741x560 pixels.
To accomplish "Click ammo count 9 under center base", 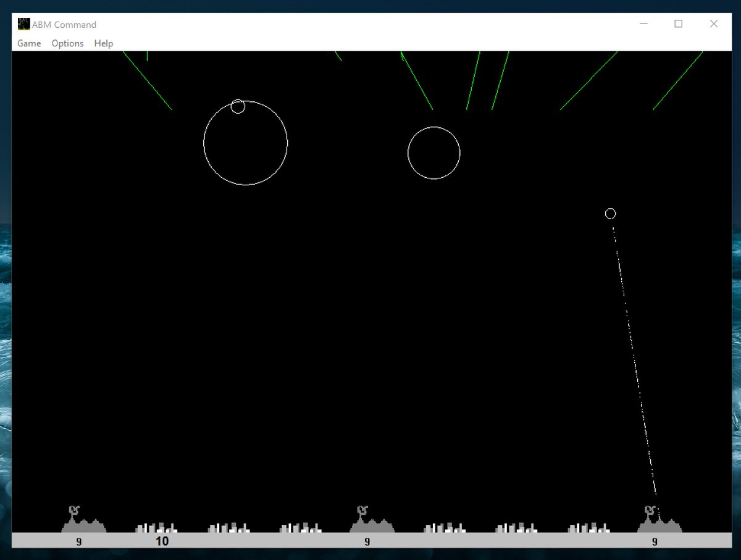I will click(367, 542).
